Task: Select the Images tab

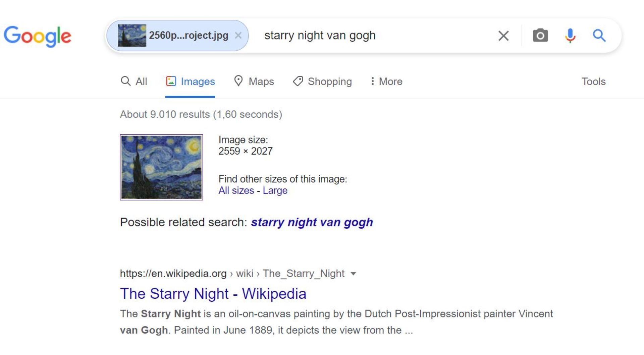Action: tap(190, 81)
